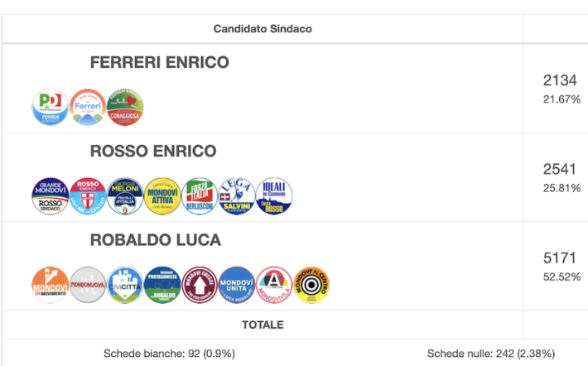Click the Candidato Sindaco column header
Viewport: 588px width, 366px height.
263,29
